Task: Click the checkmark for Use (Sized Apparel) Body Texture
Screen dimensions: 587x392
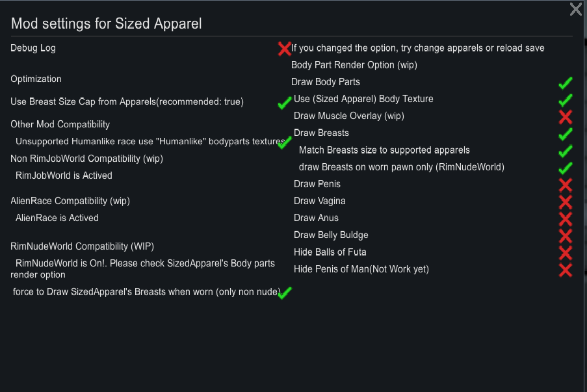Action: click(565, 99)
